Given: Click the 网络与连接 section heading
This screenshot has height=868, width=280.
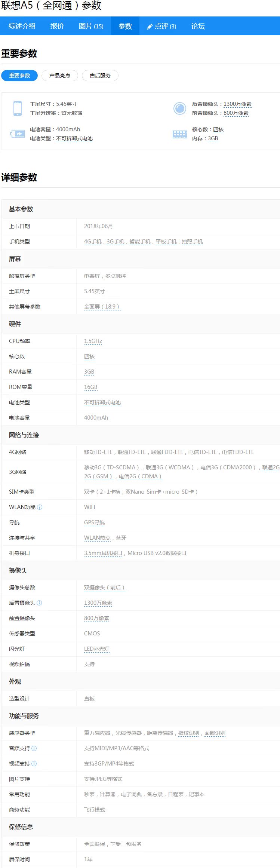Looking at the screenshot, I should [x=24, y=435].
